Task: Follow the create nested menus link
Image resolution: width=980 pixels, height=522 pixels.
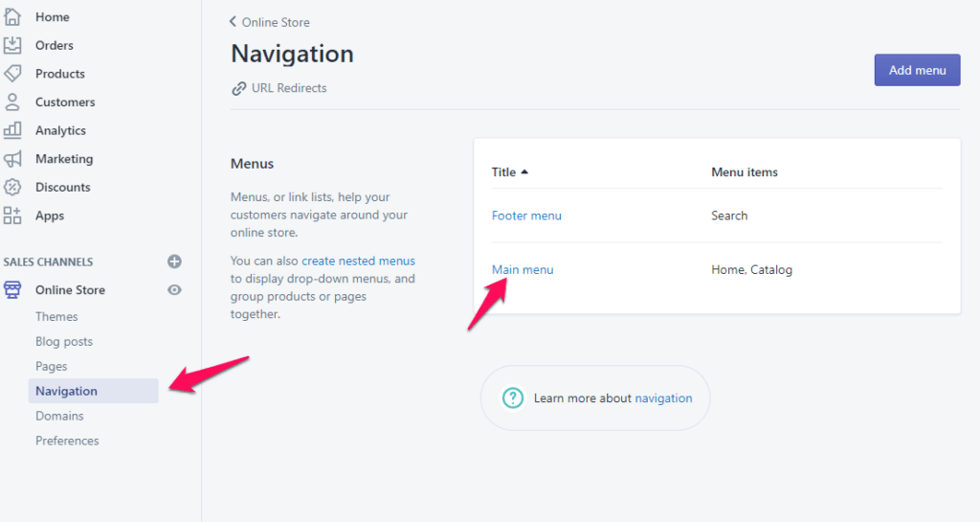Action: tap(358, 261)
